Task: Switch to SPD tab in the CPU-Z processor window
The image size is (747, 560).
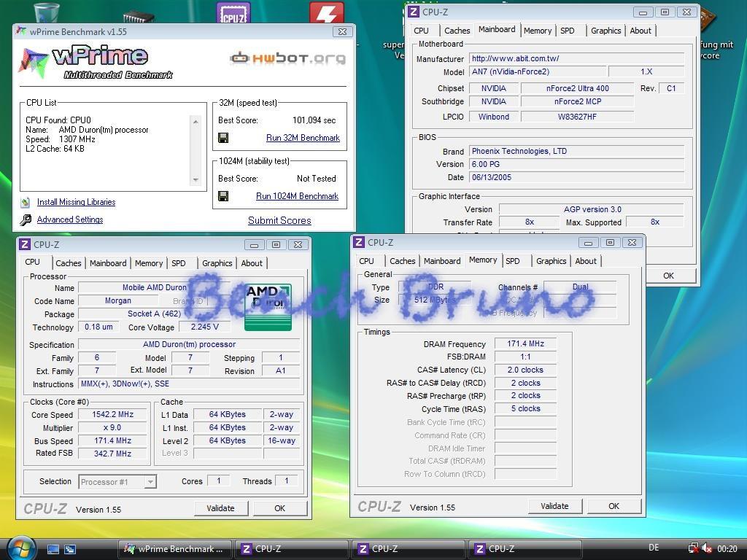Action: tap(179, 262)
